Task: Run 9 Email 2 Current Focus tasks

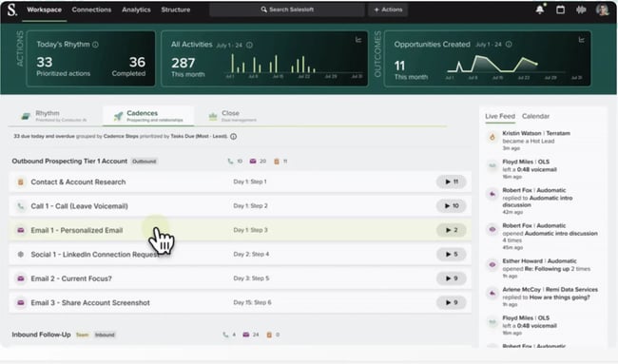Action: (452, 278)
